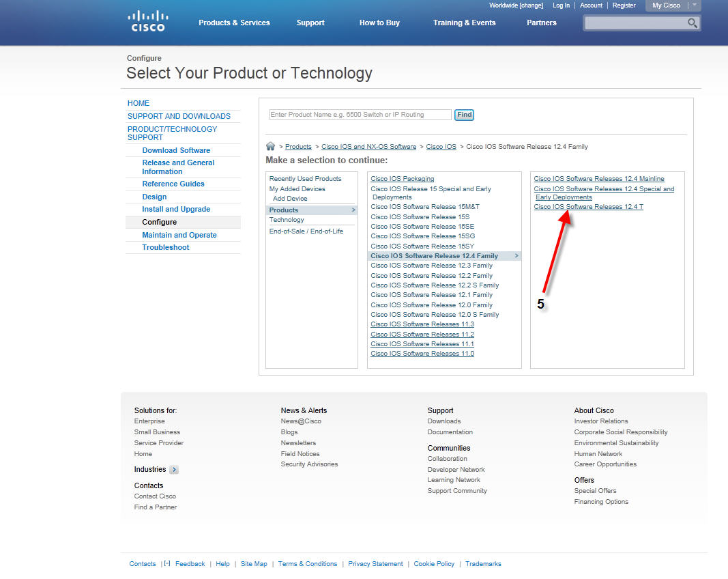Click the Account link
728x579 pixels.
coord(591,5)
